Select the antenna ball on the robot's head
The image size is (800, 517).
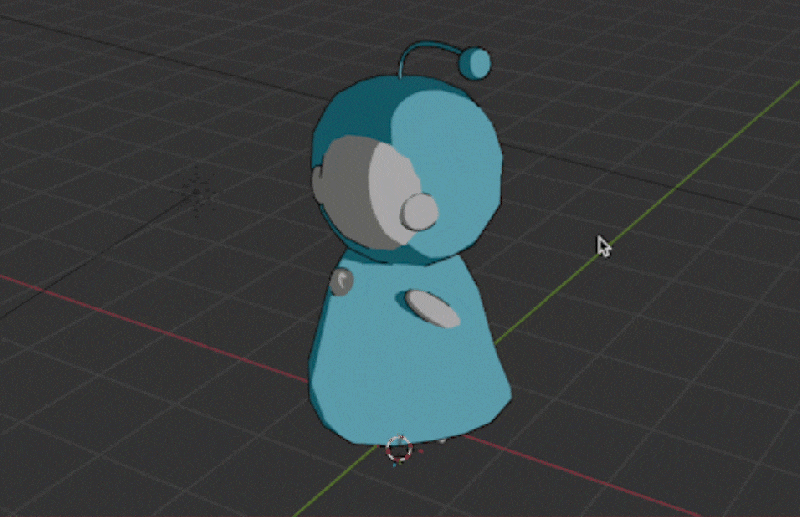click(474, 63)
